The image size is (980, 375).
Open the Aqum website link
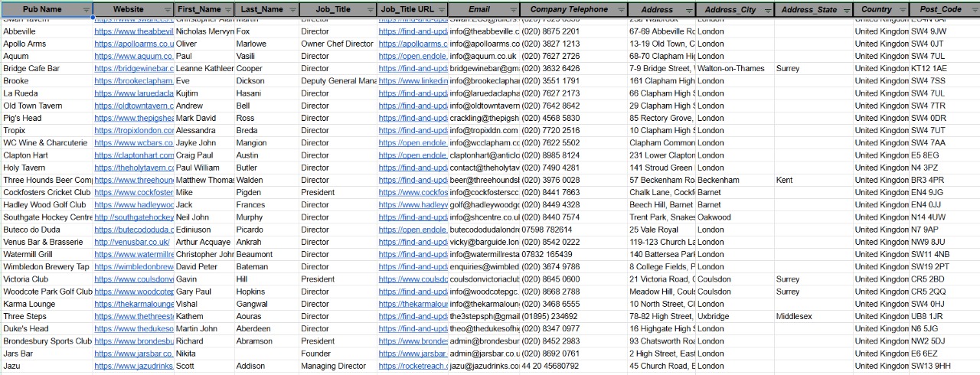[x=134, y=56]
